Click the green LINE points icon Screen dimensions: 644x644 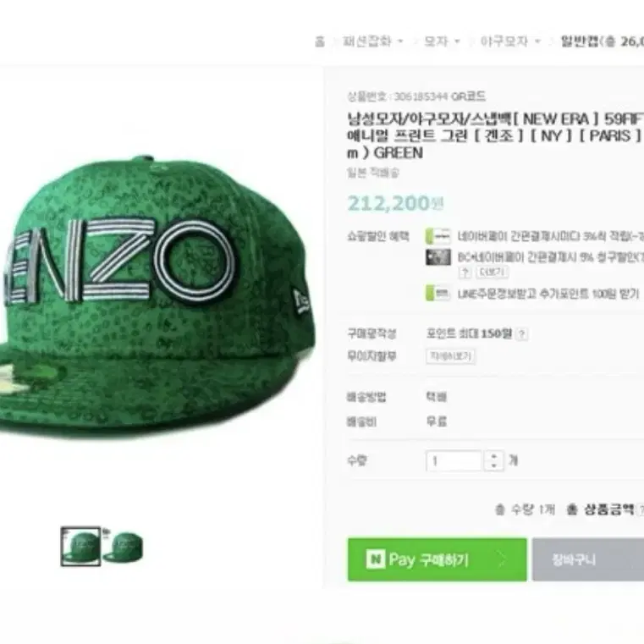click(438, 294)
